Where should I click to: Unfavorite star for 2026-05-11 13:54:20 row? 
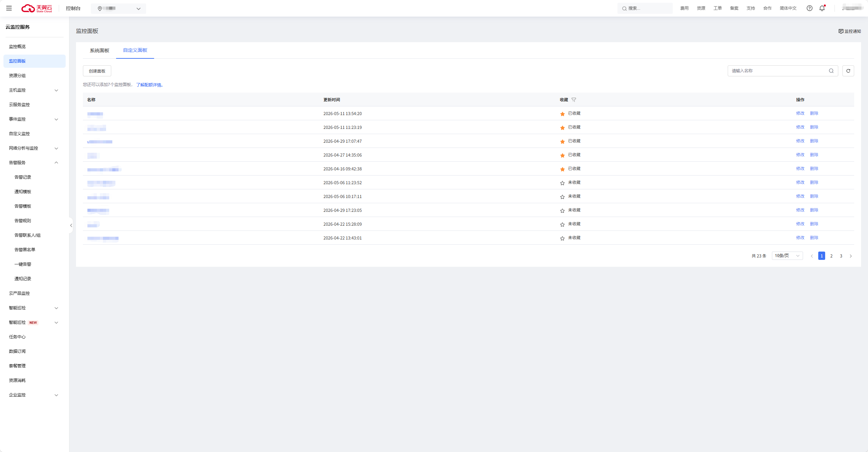pyautogui.click(x=563, y=114)
